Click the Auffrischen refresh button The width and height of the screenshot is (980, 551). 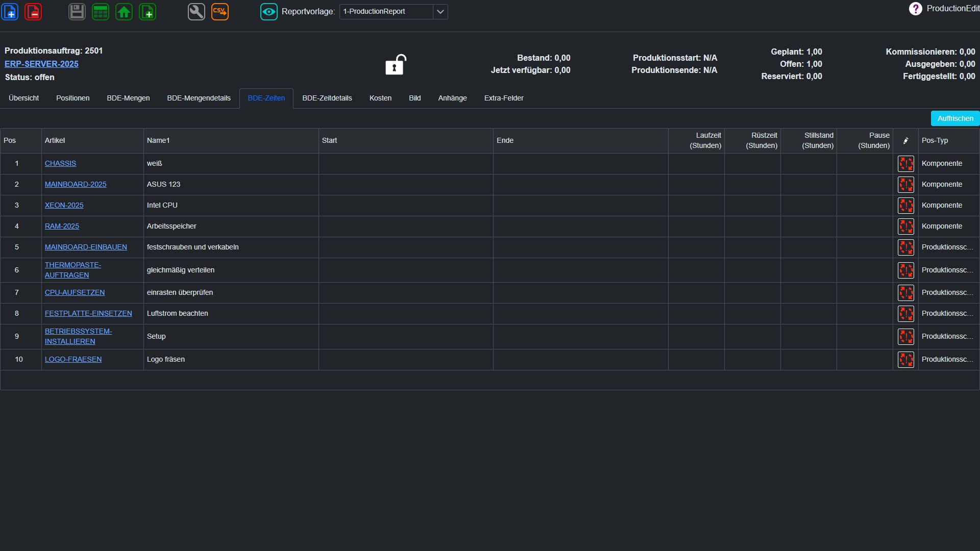955,118
